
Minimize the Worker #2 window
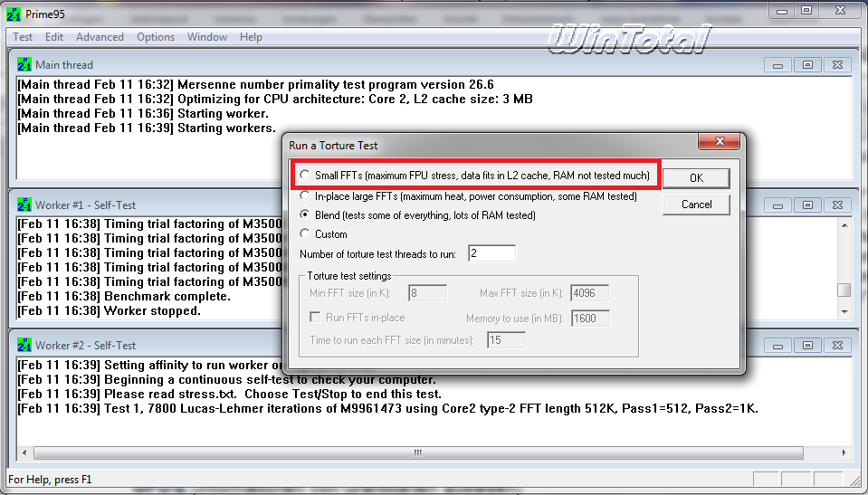[x=777, y=346]
